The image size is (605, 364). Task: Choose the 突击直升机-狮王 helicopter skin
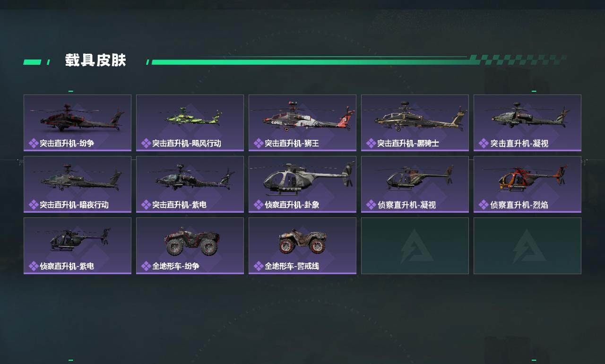302,123
